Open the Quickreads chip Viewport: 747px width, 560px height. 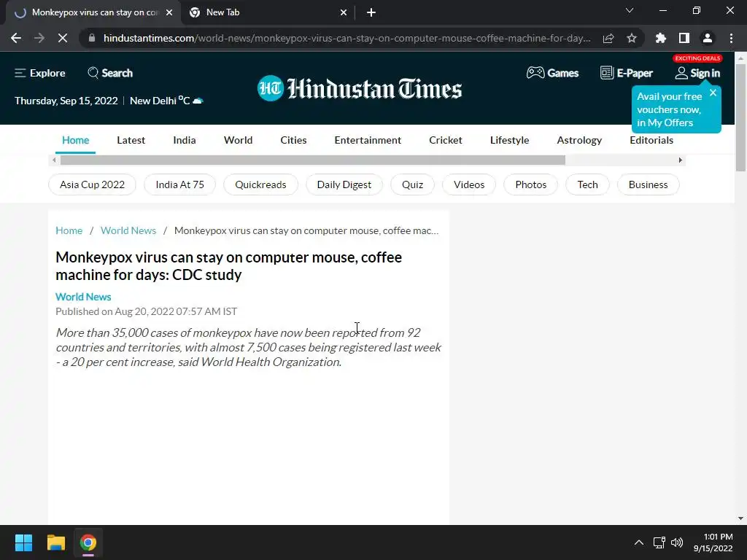pos(260,184)
